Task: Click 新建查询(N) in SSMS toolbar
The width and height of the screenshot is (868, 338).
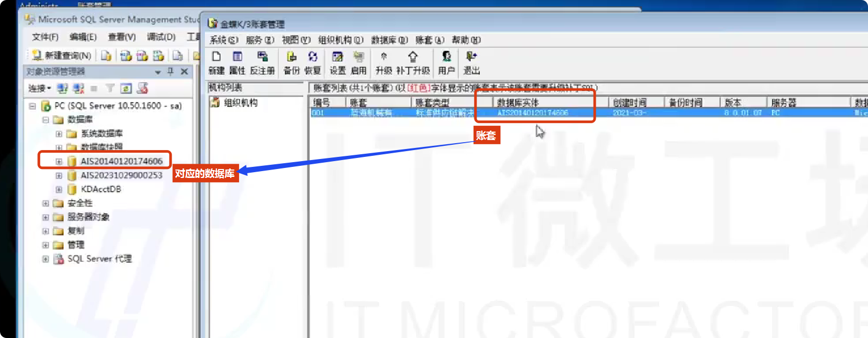Action: click(x=61, y=55)
